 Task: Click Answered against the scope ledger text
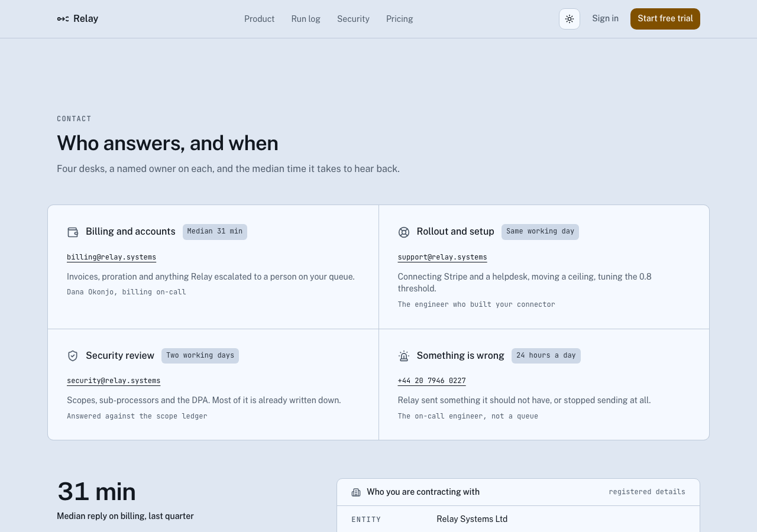point(137,416)
